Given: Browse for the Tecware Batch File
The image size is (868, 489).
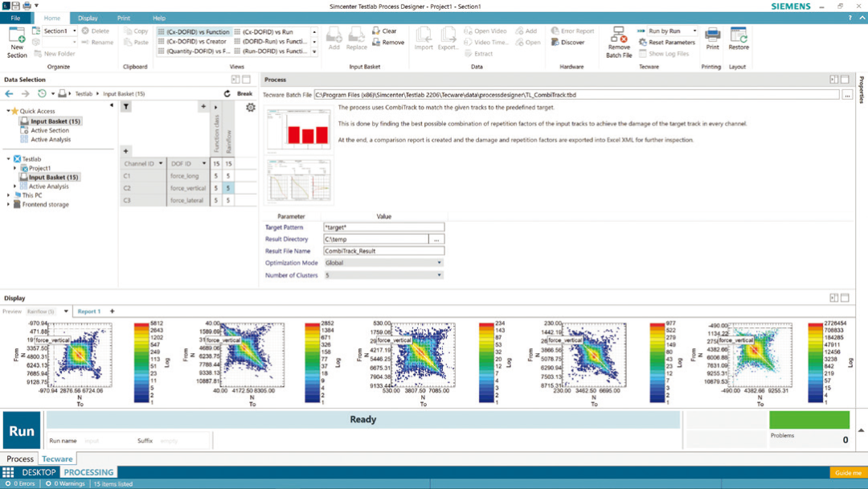Looking at the screenshot, I should [x=847, y=95].
